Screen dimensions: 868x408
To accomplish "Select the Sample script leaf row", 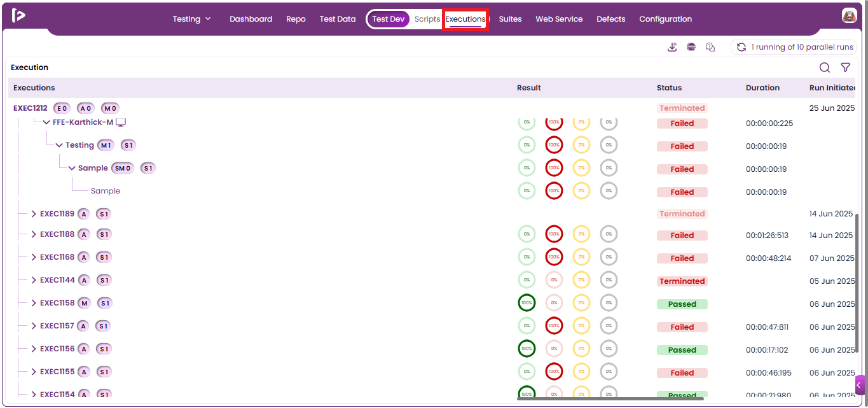I will [106, 191].
